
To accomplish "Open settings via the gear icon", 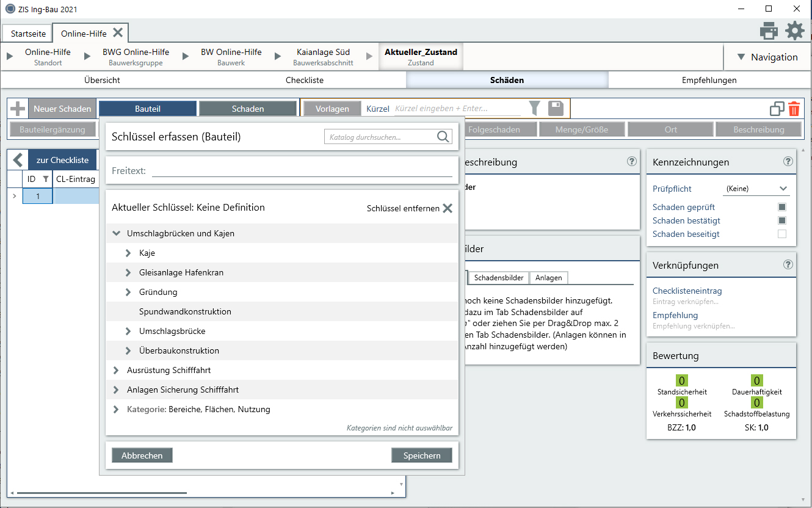I will click(x=794, y=31).
